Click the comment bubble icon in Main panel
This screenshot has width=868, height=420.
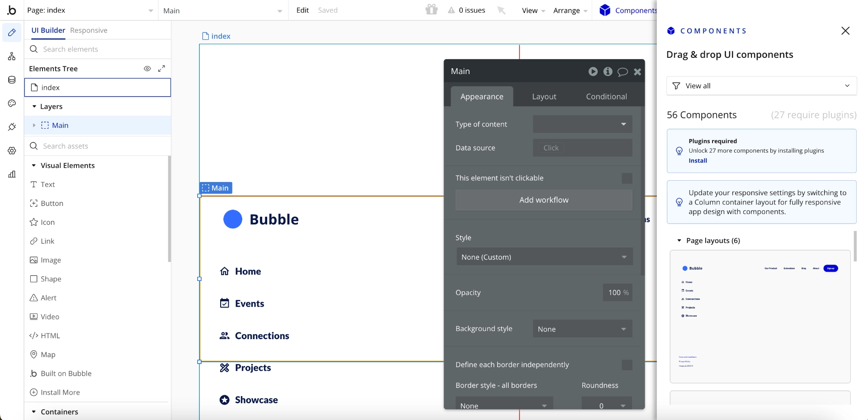623,71
